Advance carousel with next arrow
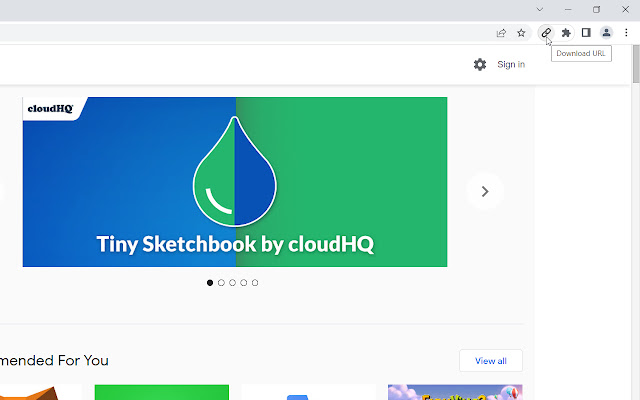This screenshot has height=400, width=640. coord(484,191)
